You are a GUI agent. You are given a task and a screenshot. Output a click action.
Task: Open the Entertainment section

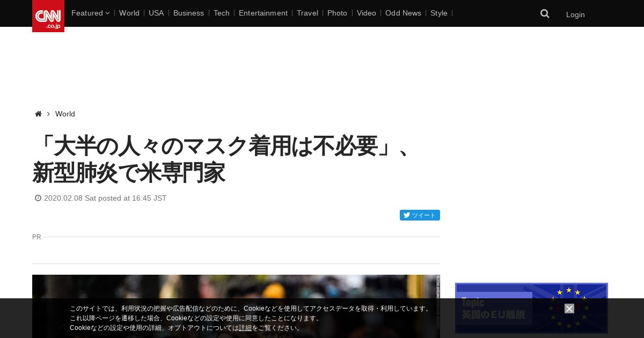point(263,13)
